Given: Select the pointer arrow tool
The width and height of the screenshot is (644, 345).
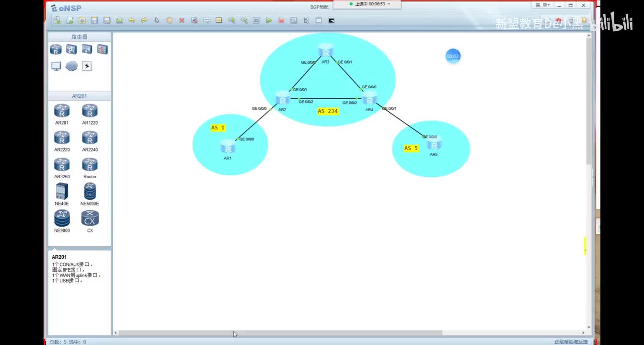Looking at the screenshot, I should click(x=157, y=20).
